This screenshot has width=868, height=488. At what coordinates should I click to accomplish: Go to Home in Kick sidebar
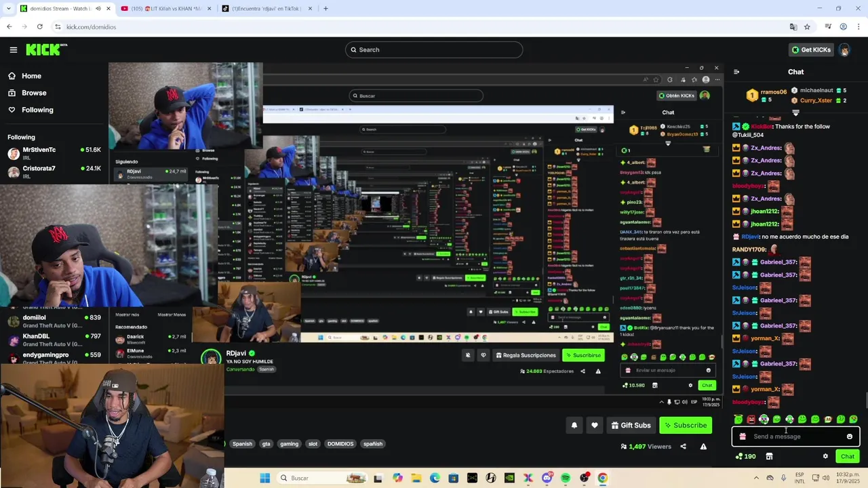tap(24, 76)
